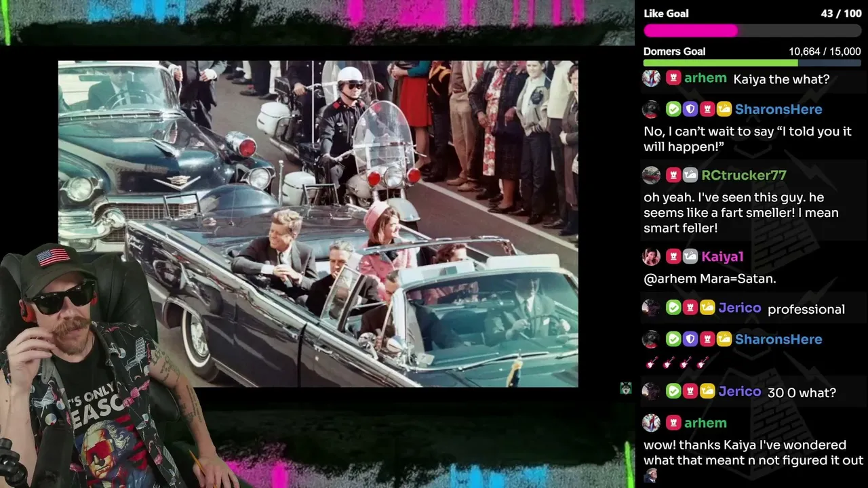868x488 pixels.
Task: Open Jerico's username beside "30 0 what?"
Action: (x=740, y=391)
